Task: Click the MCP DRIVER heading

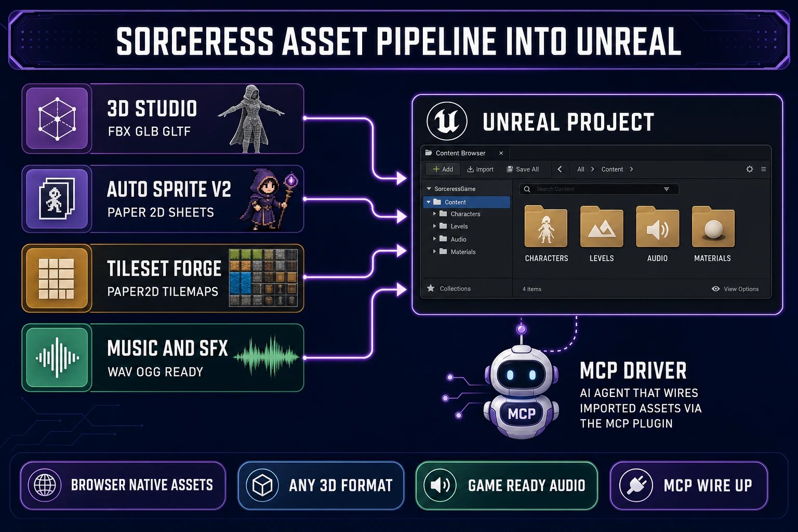Action: [x=633, y=371]
